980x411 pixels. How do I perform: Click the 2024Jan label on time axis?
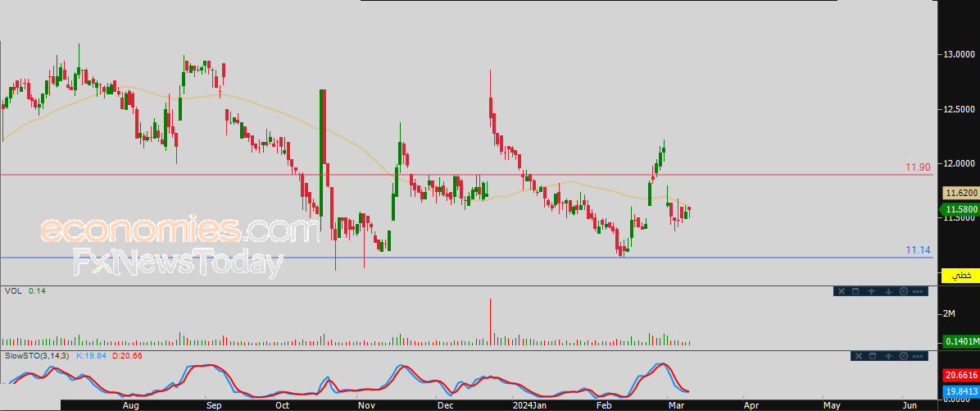point(531,405)
